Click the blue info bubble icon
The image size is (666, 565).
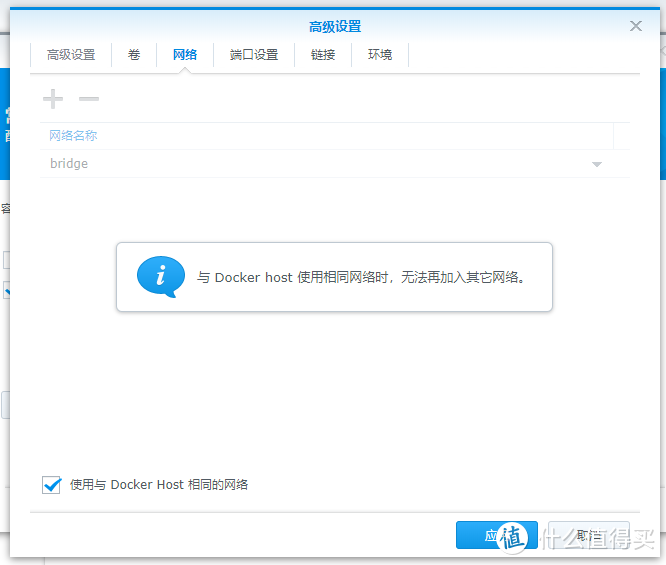point(161,277)
